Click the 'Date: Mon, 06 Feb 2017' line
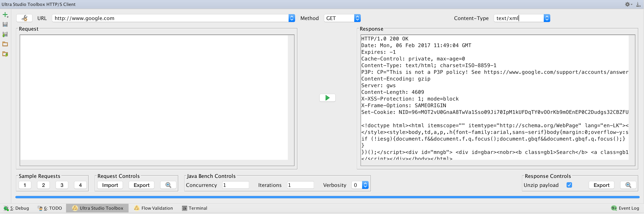 [416, 45]
